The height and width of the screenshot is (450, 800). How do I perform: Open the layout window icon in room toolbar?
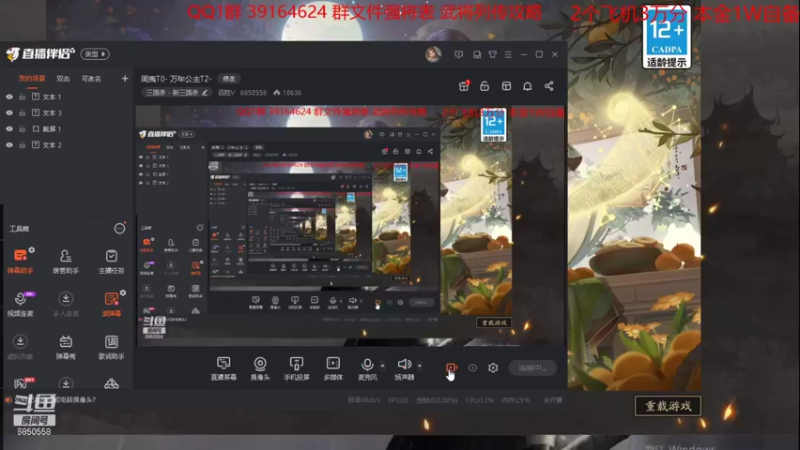click(506, 86)
